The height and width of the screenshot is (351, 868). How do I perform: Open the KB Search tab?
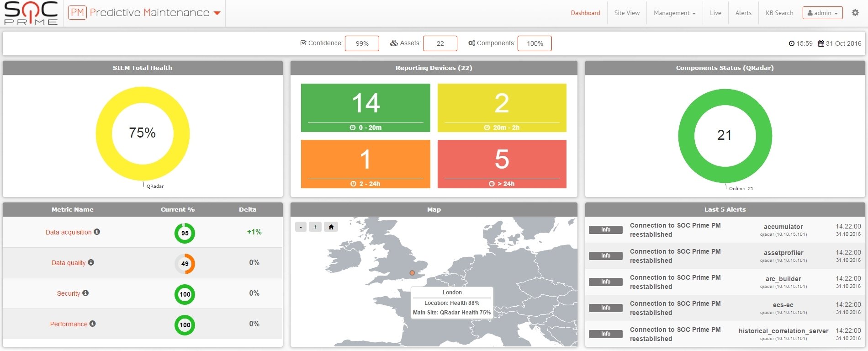click(x=779, y=13)
